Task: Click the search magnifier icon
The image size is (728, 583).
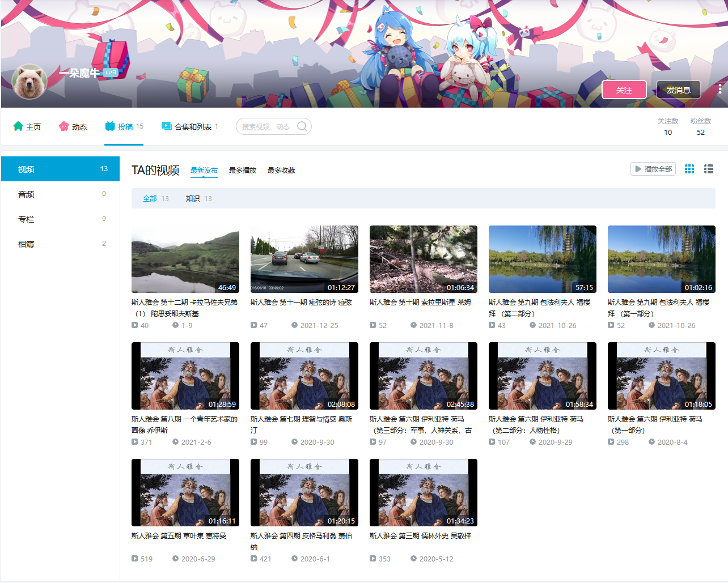Action: click(x=302, y=126)
